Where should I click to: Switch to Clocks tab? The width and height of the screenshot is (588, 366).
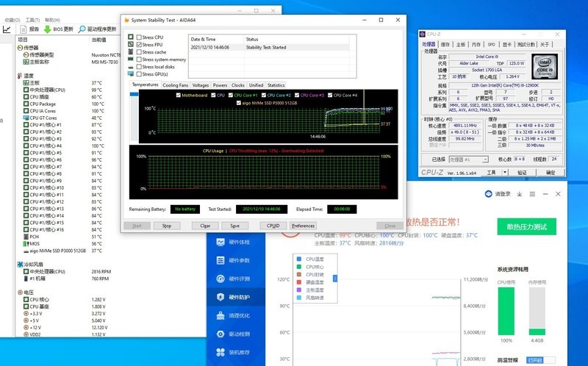[238, 85]
